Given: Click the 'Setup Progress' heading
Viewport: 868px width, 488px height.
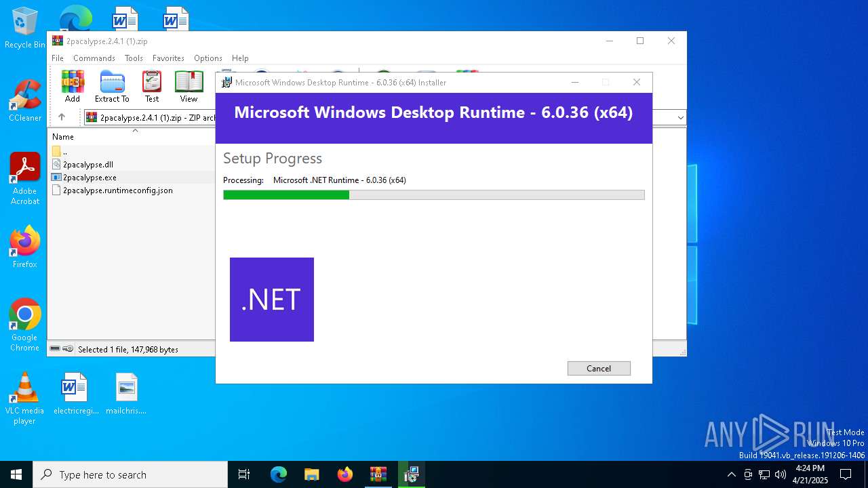Looking at the screenshot, I should (x=273, y=158).
